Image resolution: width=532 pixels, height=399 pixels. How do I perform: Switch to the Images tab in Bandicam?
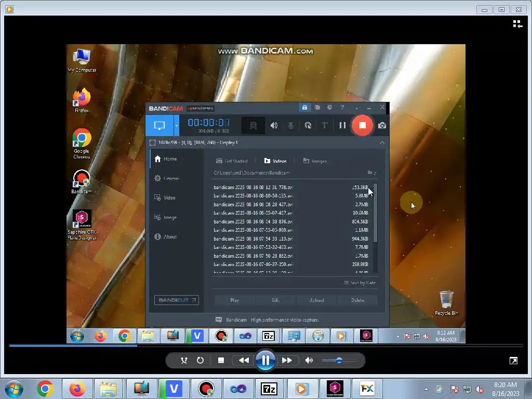(x=315, y=161)
